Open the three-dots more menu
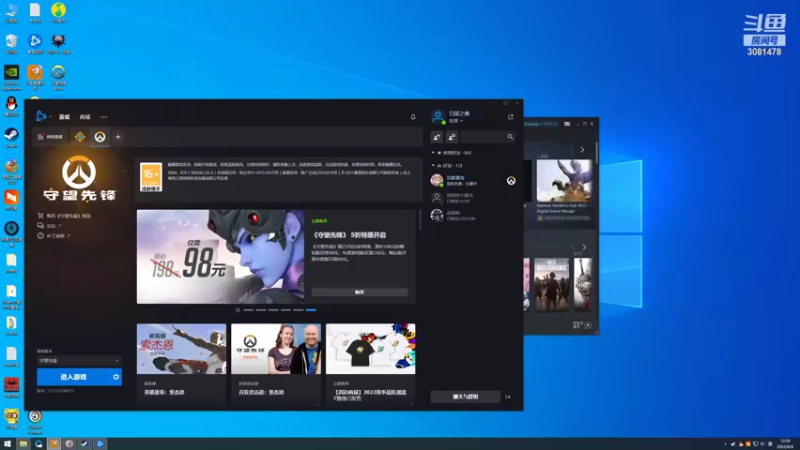Screen dimensions: 800x450 coord(104,117)
